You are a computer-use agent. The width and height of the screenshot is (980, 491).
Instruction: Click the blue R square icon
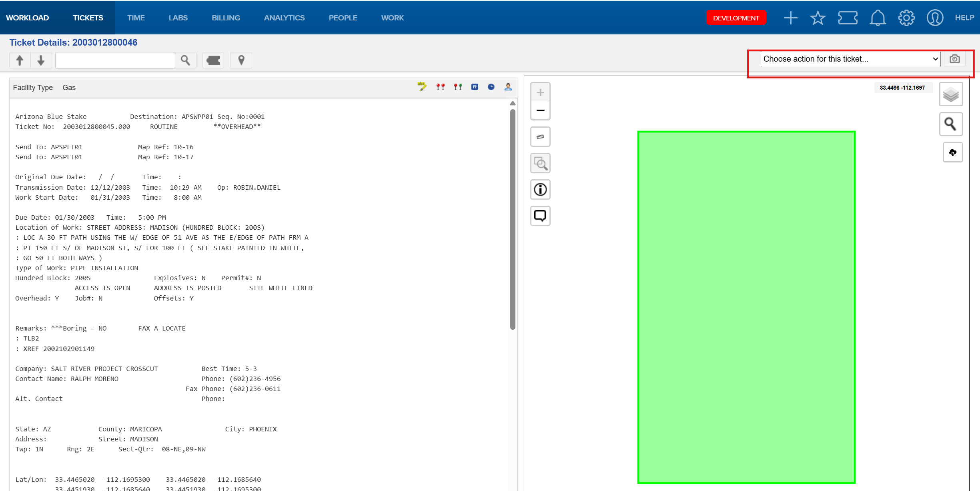(x=475, y=87)
